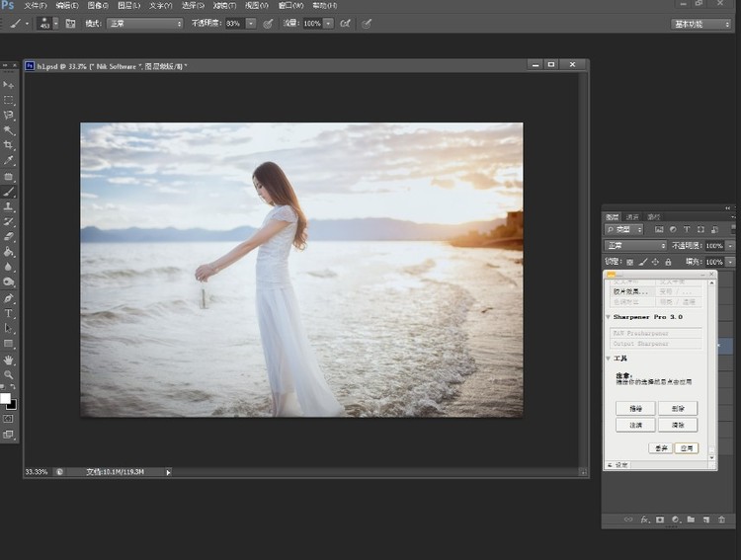Select the Lasso tool
This screenshot has height=560, width=741.
point(9,115)
